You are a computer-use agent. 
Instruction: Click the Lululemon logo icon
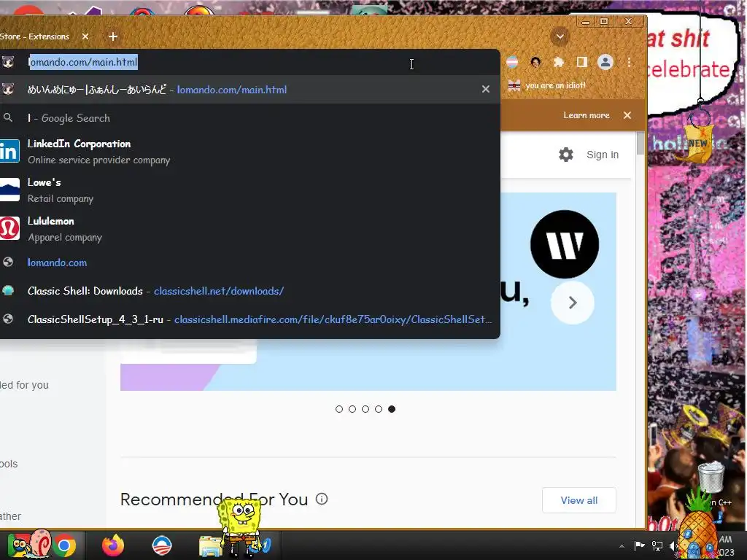tap(9, 228)
